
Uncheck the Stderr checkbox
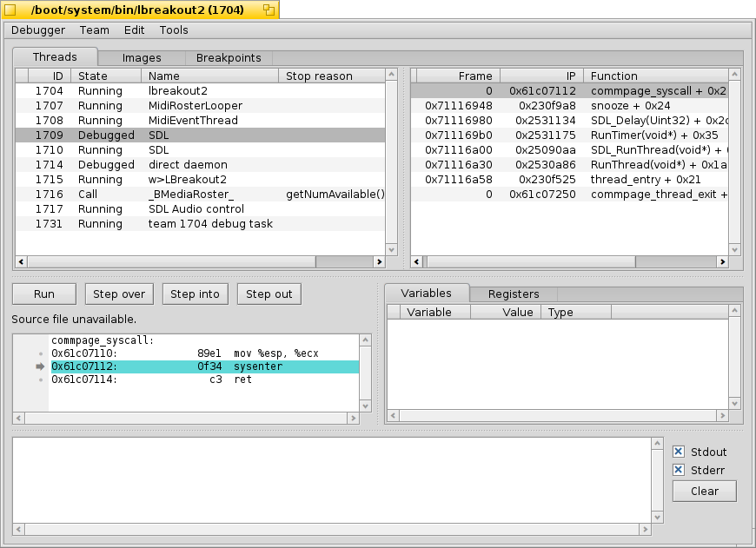click(x=677, y=469)
